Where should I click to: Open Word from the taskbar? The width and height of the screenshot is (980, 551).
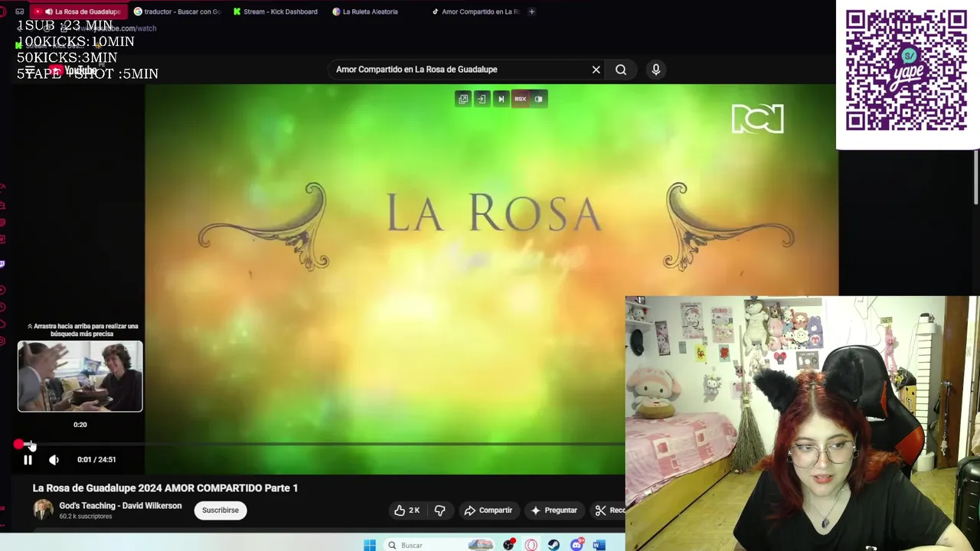click(599, 545)
